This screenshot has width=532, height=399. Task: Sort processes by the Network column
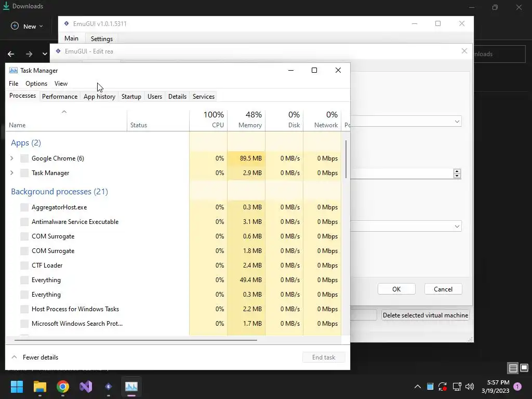(322, 120)
